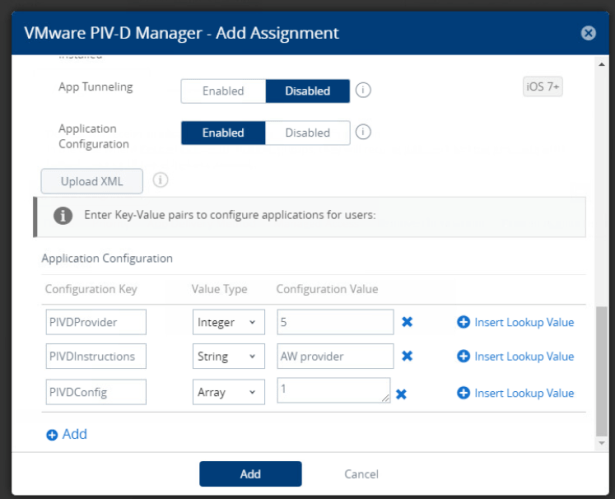
Task: Click the Value Type column header
Action: (x=219, y=289)
